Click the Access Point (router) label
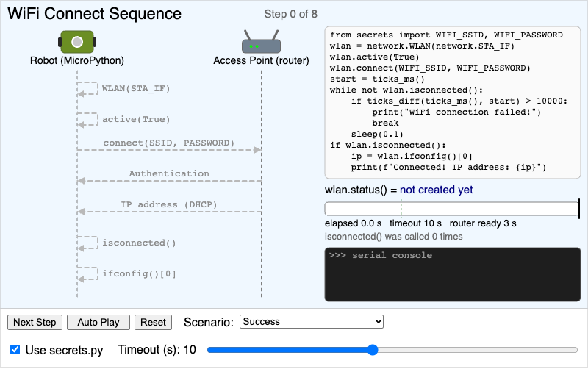 (x=261, y=60)
